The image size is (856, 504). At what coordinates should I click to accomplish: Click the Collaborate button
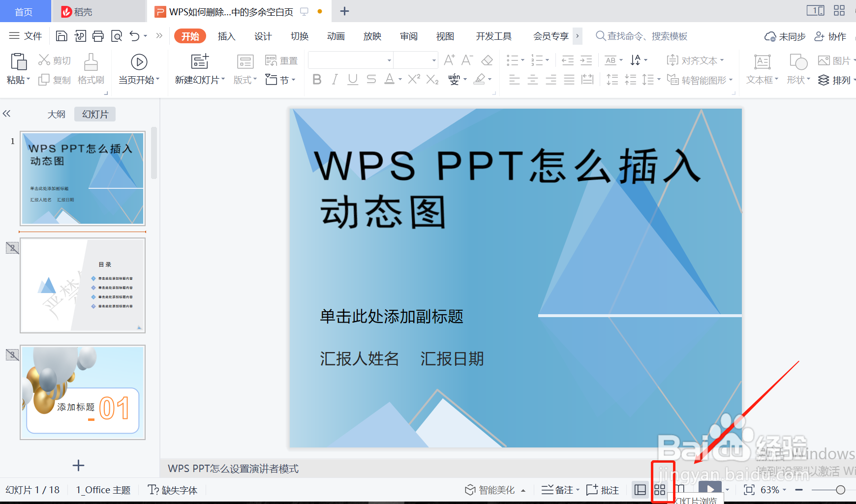[x=830, y=36]
